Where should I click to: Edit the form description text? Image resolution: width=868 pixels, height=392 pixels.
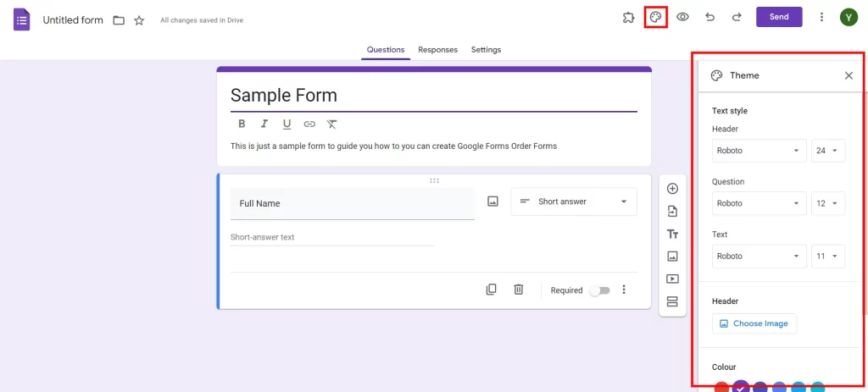point(393,146)
